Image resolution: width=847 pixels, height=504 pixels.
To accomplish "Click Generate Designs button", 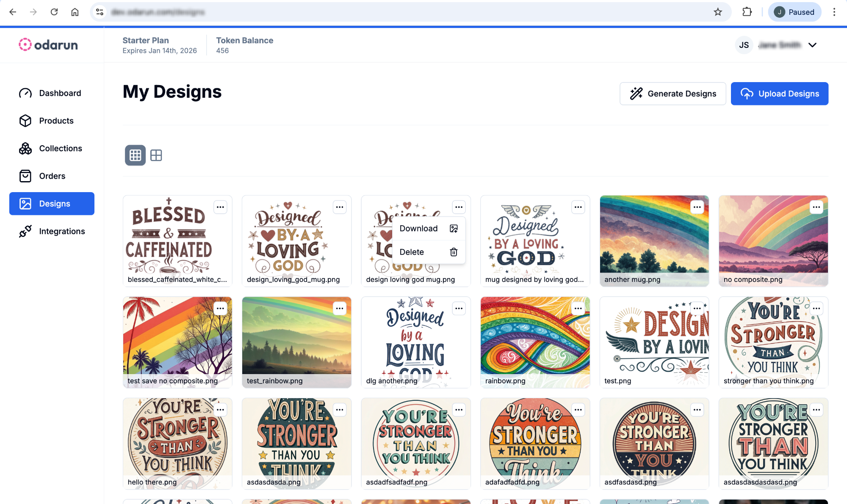I will click(673, 94).
